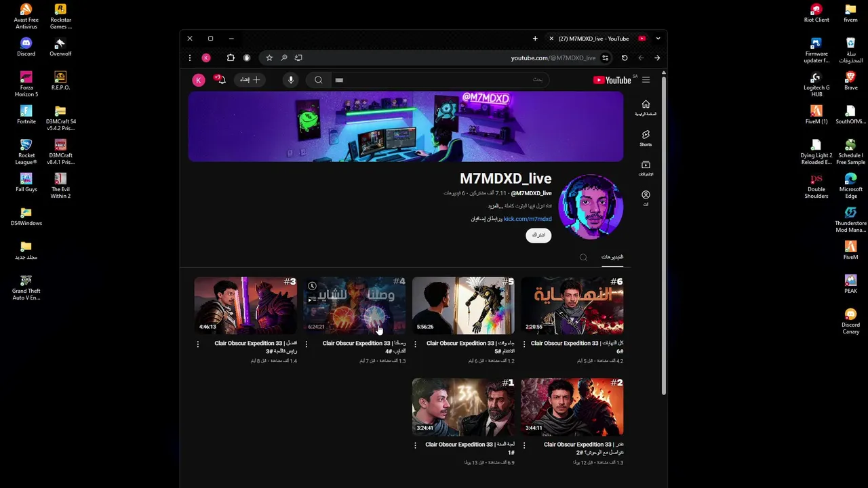The width and height of the screenshot is (868, 488).
Task: Open the three-dot menu for video #4
Action: [307, 344]
